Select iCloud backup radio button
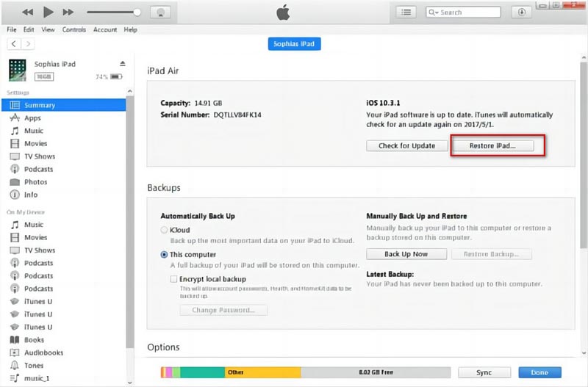The image size is (588, 387). tap(164, 230)
